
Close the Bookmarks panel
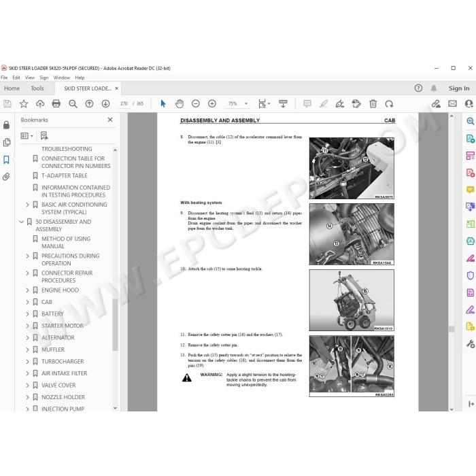click(x=110, y=120)
